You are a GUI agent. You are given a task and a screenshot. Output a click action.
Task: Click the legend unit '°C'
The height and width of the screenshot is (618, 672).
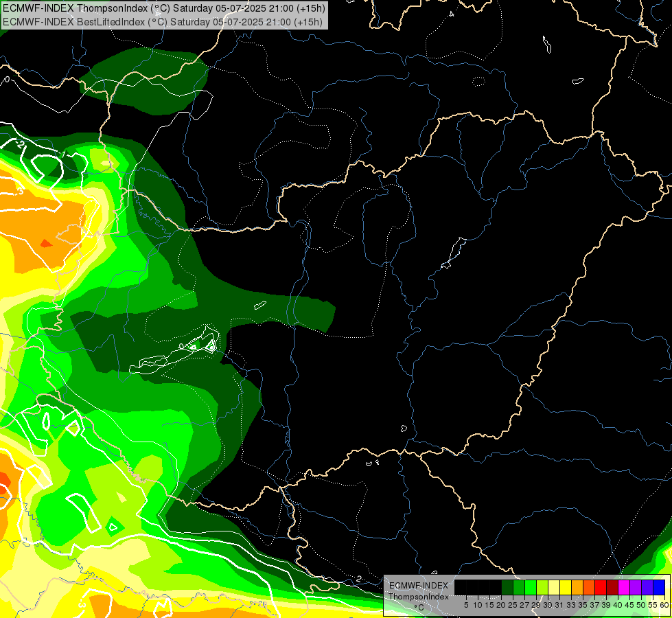(419, 608)
